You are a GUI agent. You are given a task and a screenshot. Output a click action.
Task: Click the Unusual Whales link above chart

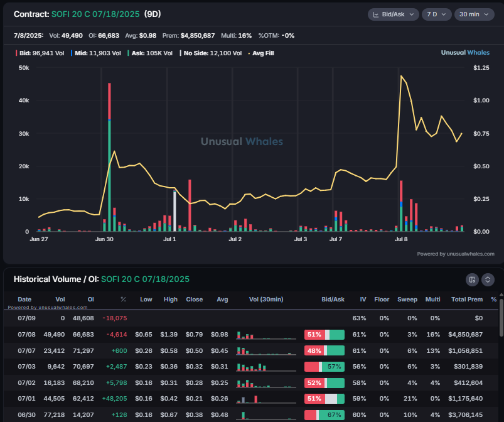[465, 52]
